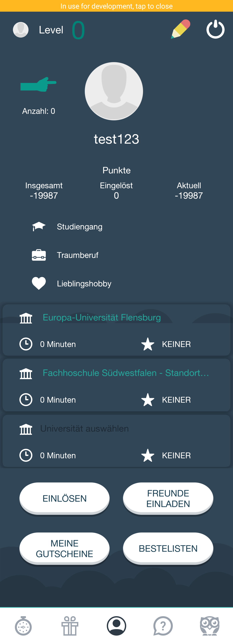Open the stopwatch timer tab

point(23,626)
